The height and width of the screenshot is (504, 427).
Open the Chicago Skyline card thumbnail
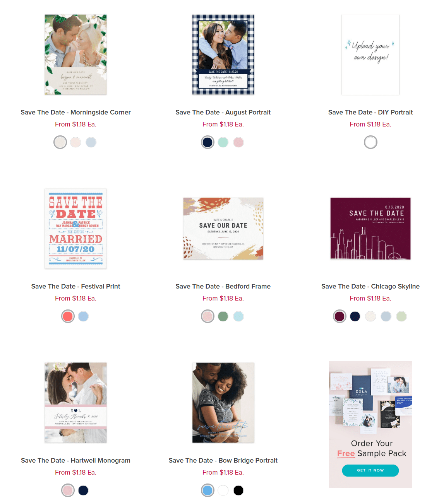[370, 229]
